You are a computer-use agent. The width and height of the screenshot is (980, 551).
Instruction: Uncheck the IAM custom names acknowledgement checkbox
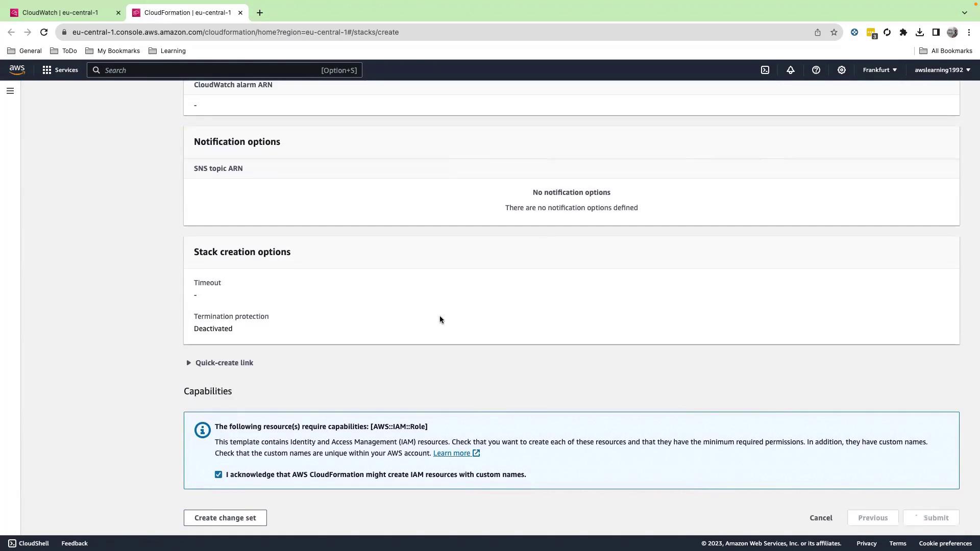tap(218, 474)
